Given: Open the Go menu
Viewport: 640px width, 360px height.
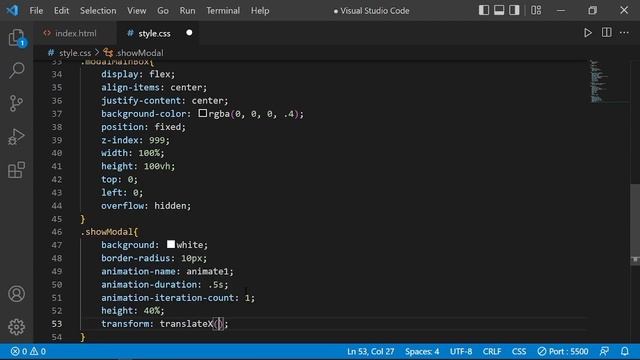Looking at the screenshot, I should click(162, 11).
